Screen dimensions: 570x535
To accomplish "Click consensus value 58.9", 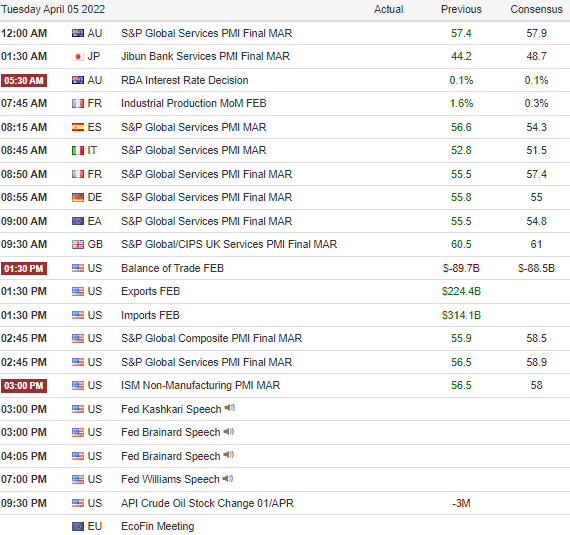I will click(x=537, y=362).
